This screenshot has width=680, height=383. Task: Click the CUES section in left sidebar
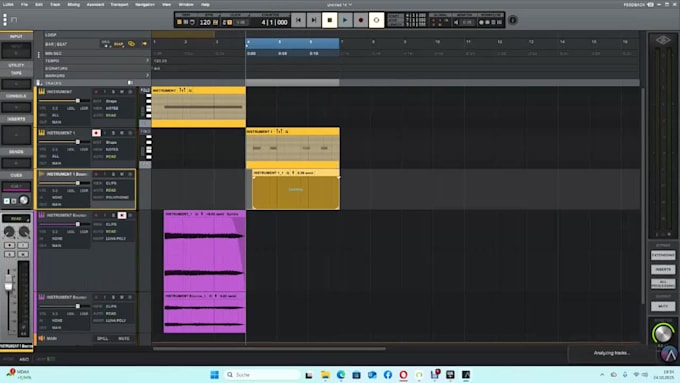[x=16, y=175]
